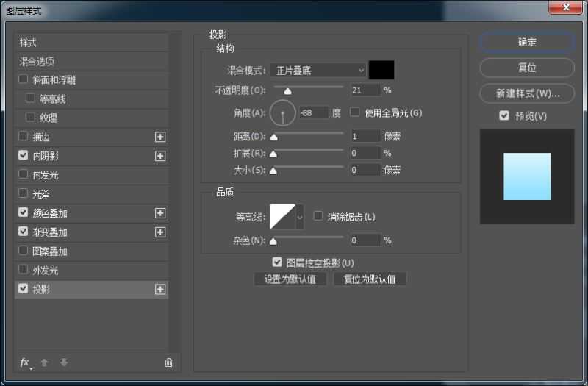
Task: Uncheck the 预览 (V) checkbox
Action: point(504,115)
